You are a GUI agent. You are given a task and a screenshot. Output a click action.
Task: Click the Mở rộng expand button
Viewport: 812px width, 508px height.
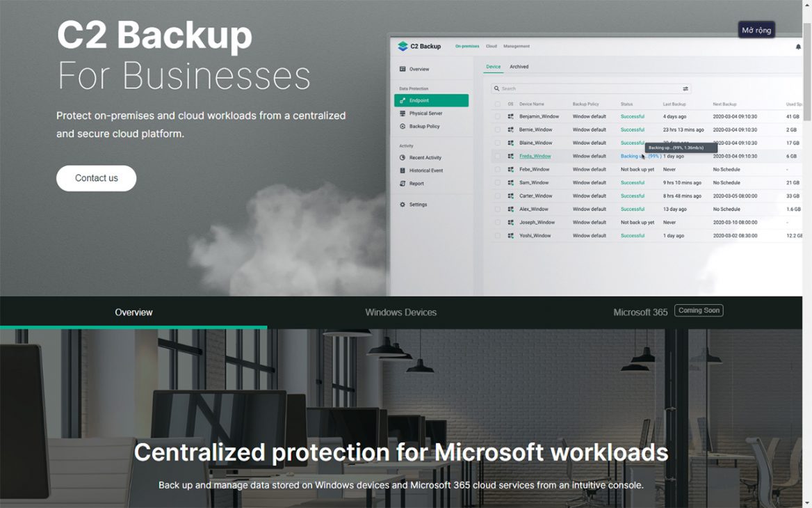point(756,30)
